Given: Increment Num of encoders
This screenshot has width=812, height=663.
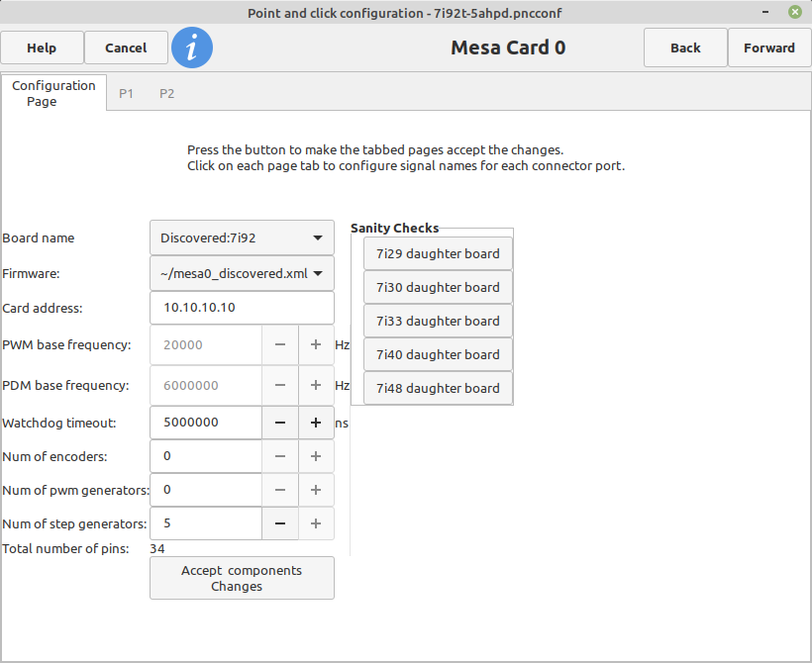Looking at the screenshot, I should tap(316, 456).
